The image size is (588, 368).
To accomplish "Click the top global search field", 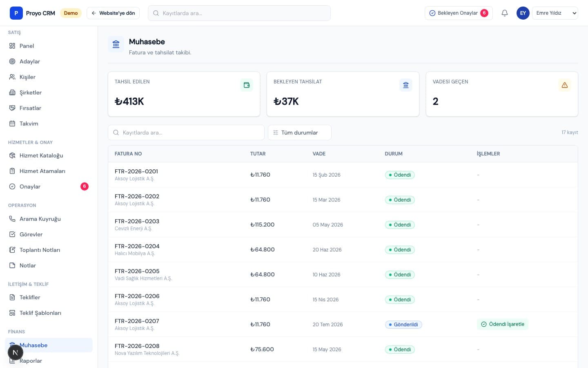I will click(x=239, y=13).
